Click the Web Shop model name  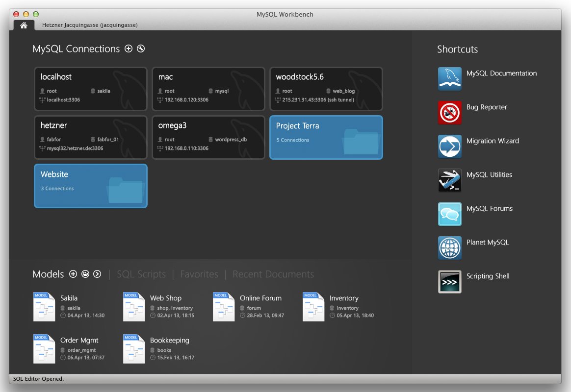coord(166,298)
